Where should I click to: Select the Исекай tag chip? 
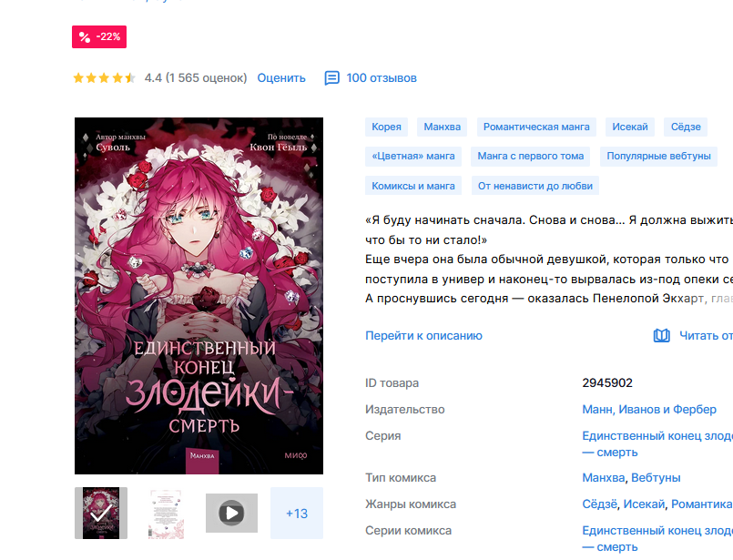[x=630, y=127]
